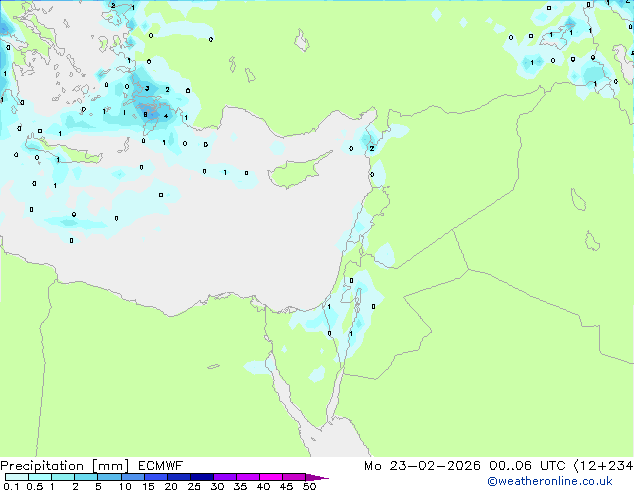Click the precipitation value '8' on the map
This screenshot has width=634, height=490.
[x=145, y=114]
